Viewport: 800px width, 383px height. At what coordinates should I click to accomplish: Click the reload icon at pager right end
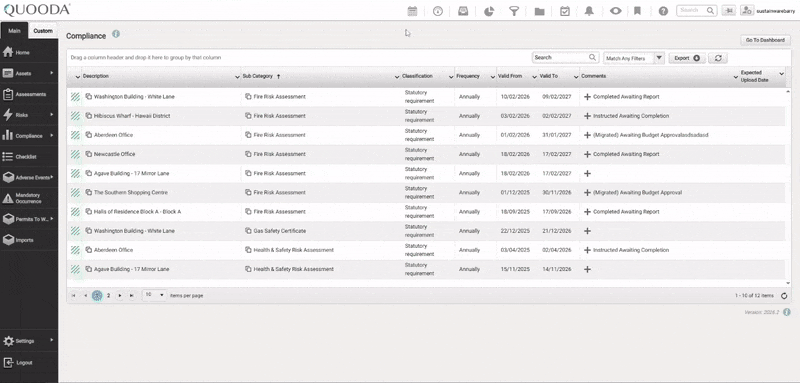click(784, 296)
